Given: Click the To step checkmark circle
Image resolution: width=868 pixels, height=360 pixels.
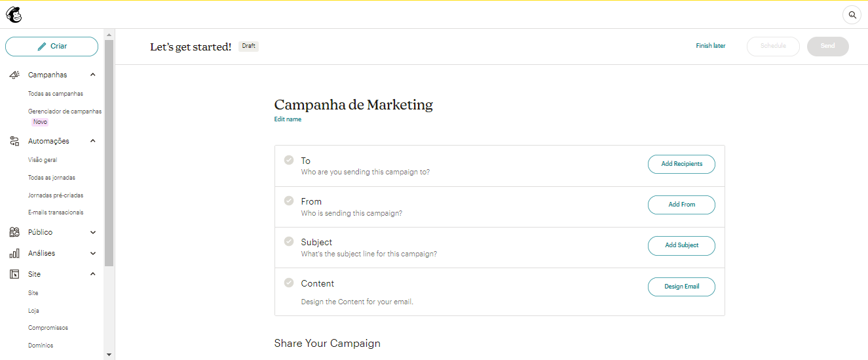Looking at the screenshot, I should (x=289, y=160).
